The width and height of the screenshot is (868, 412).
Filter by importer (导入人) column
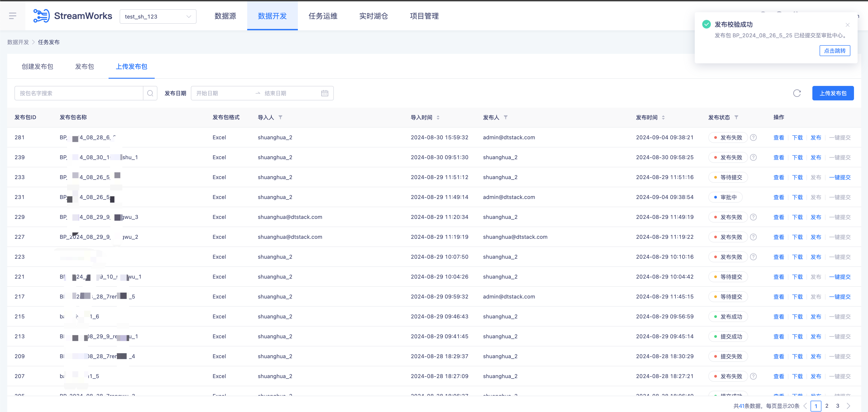click(280, 118)
